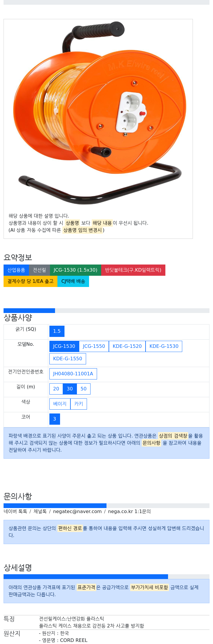Open the nega.co.kr 1:1문의 link
Image resolution: width=213 pixels, height=644 pixels.
point(129,512)
